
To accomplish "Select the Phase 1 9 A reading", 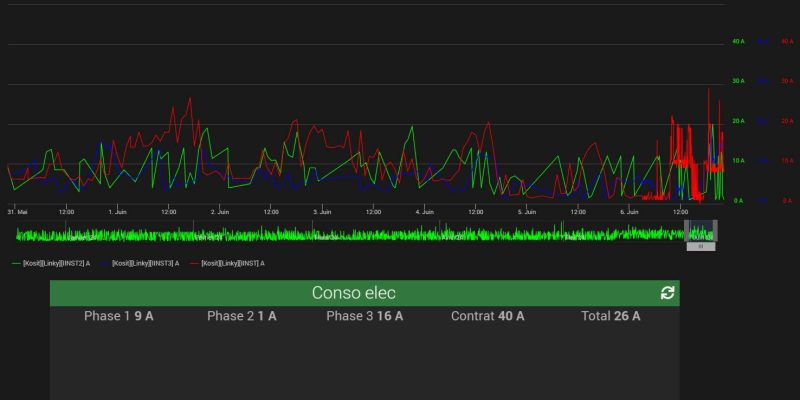I will (119, 316).
